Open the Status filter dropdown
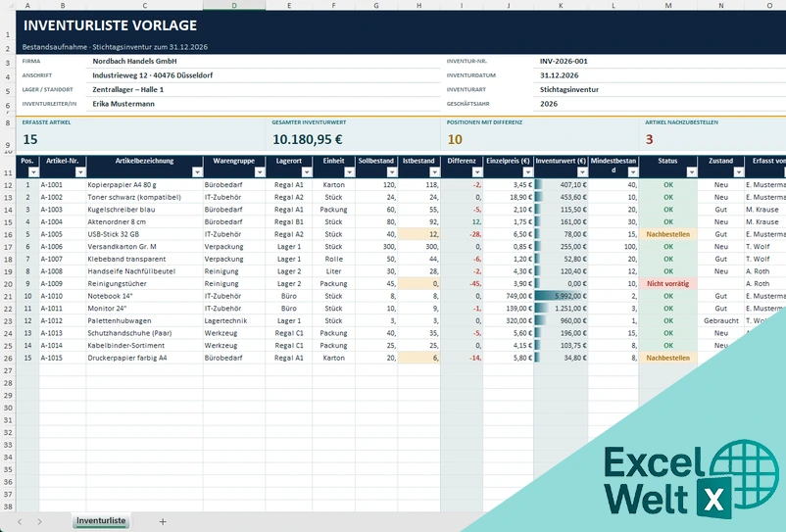This screenshot has width=786, height=532. click(x=691, y=172)
